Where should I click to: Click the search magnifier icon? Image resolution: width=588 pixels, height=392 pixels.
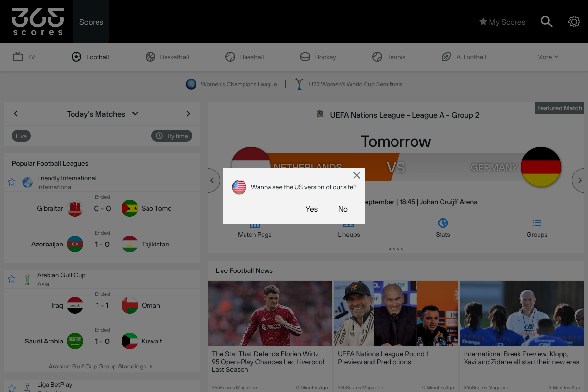click(x=546, y=22)
